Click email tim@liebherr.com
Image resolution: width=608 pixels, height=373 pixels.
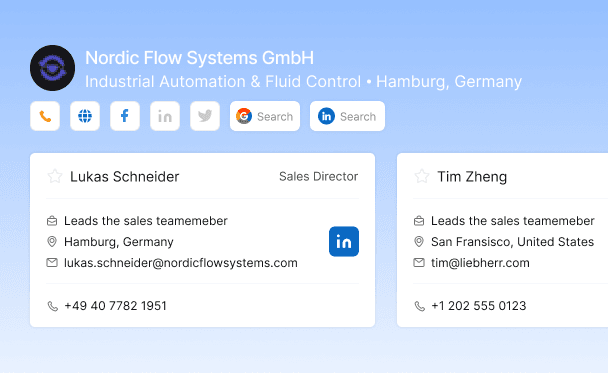click(480, 263)
